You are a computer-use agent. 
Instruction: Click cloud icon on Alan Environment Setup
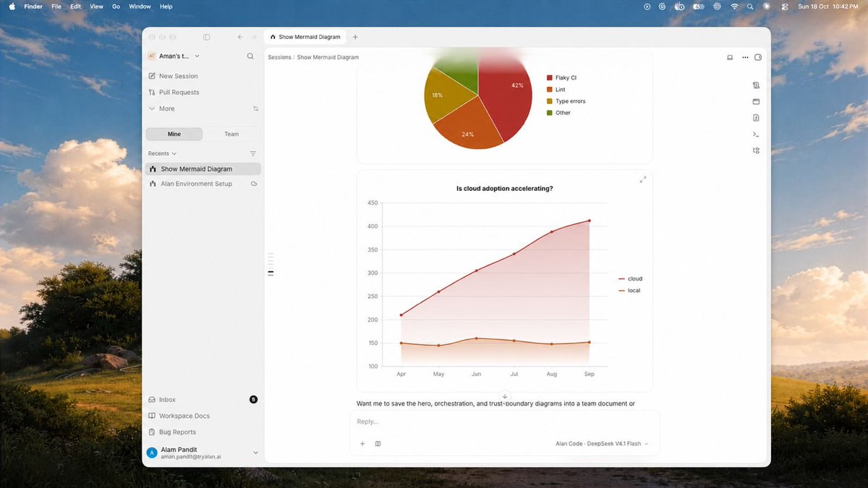[x=254, y=184]
